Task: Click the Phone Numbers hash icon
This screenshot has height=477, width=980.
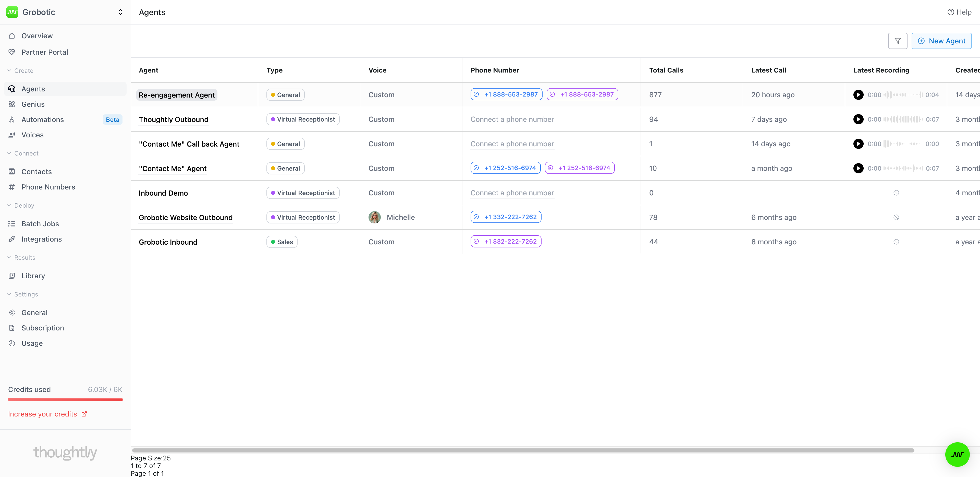Action: [x=12, y=187]
